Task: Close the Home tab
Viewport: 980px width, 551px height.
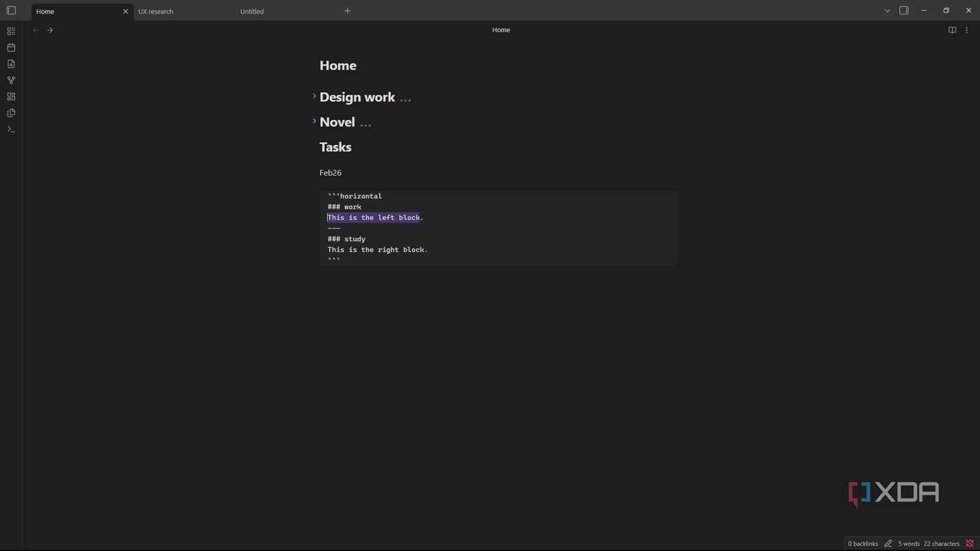Action: tap(125, 11)
